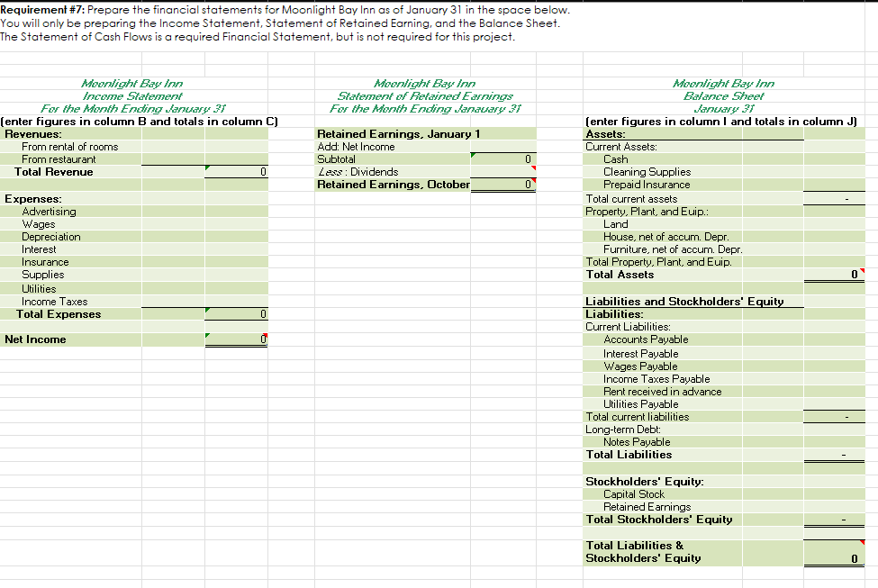The image size is (878, 588).
Task: Click 'Total current liabilities' label
Action: pyautogui.click(x=638, y=417)
